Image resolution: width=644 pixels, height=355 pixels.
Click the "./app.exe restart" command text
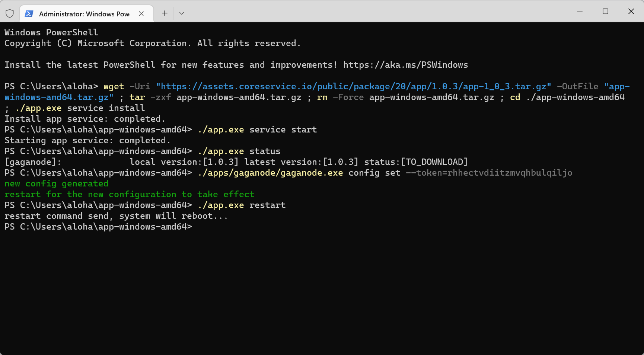coord(242,205)
